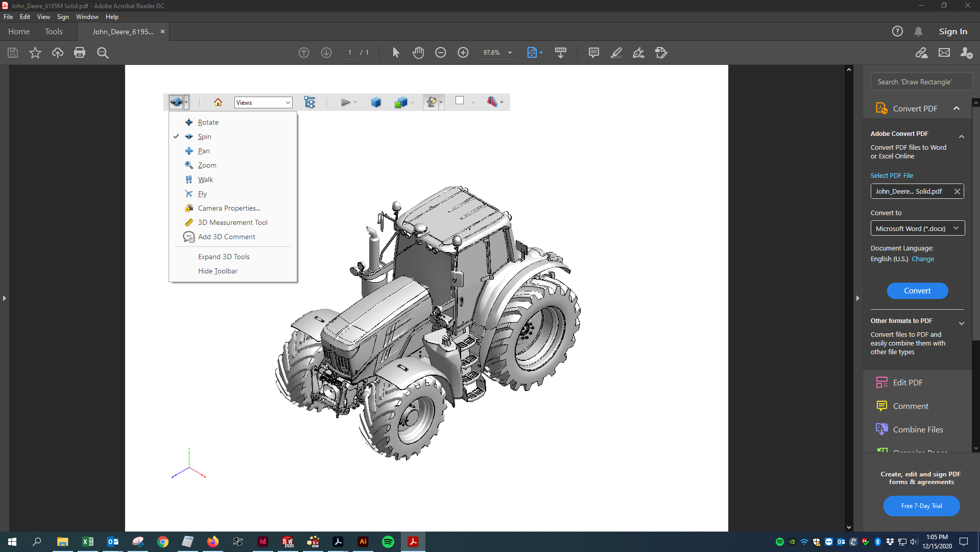Screen dimensions: 980x552
Task: Select the hand pan tool in toolbar
Action: [418, 53]
